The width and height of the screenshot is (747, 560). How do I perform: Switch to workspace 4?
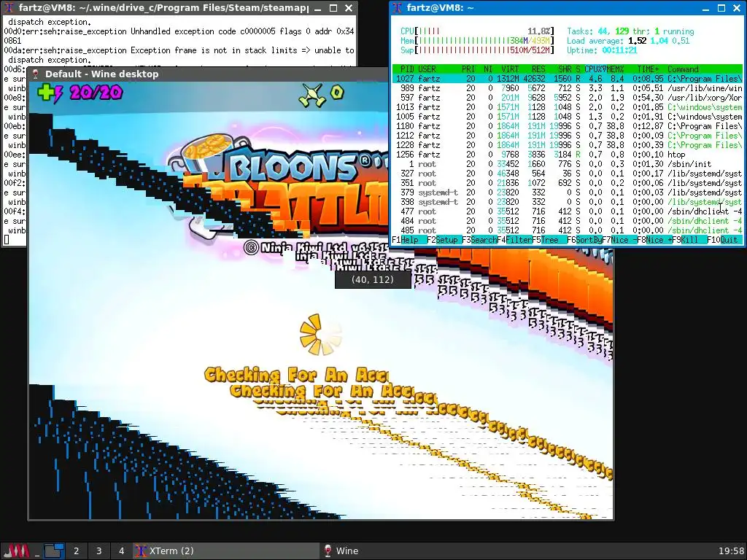(x=122, y=551)
